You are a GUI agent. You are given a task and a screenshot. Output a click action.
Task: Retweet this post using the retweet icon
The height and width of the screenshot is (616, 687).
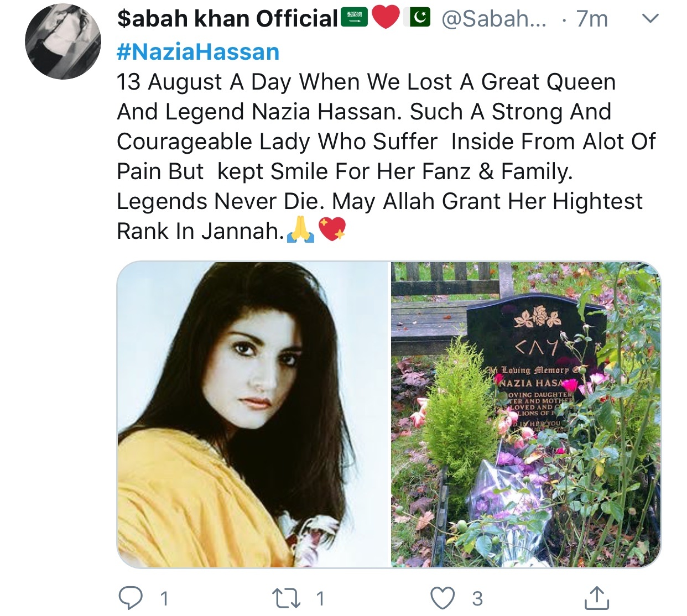point(287,598)
